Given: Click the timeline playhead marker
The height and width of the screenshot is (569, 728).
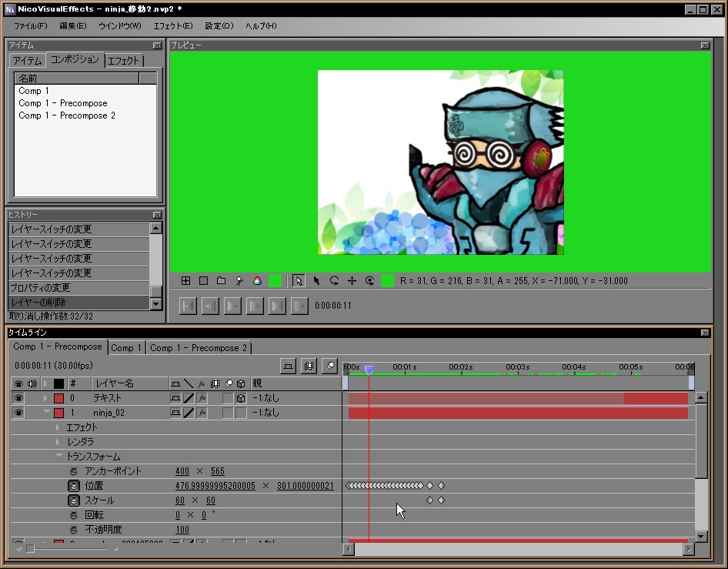Looking at the screenshot, I should [369, 370].
